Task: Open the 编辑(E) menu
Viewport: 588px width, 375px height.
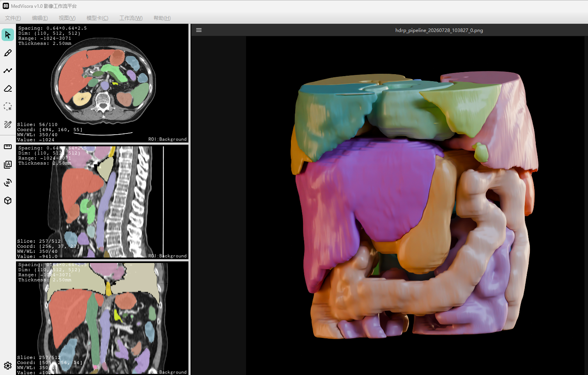Action: tap(40, 18)
